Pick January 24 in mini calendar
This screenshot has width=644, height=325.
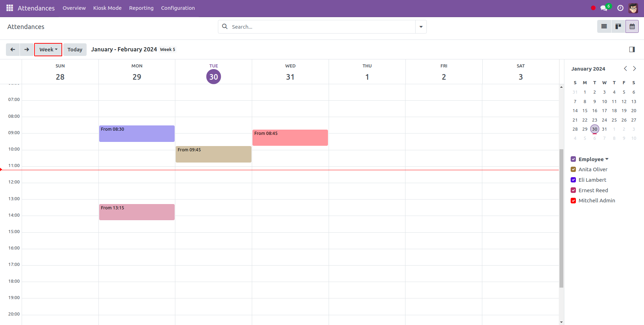point(605,120)
